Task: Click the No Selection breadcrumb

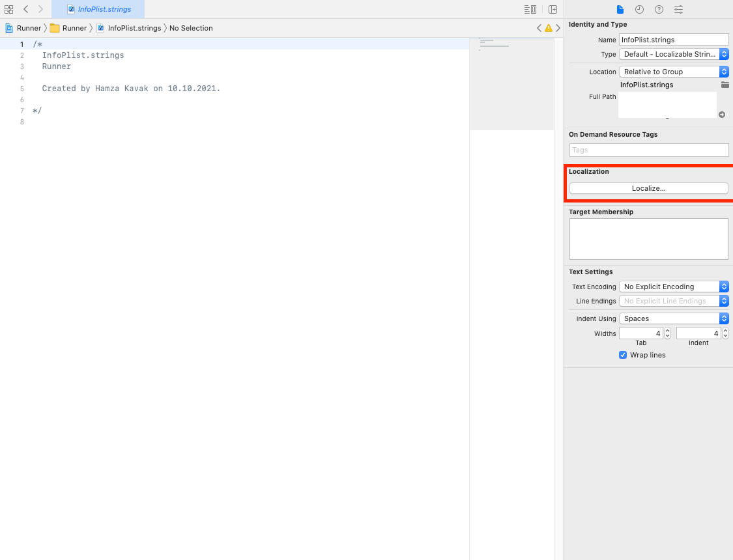Action: point(191,28)
